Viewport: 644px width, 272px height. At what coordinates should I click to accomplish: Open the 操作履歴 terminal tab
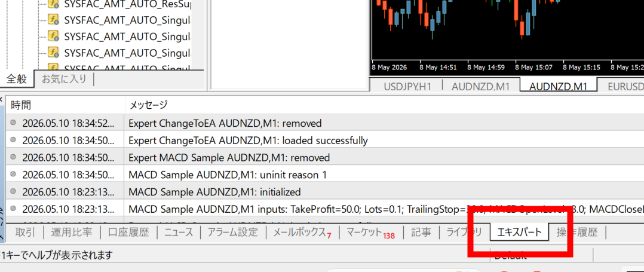coord(576,233)
